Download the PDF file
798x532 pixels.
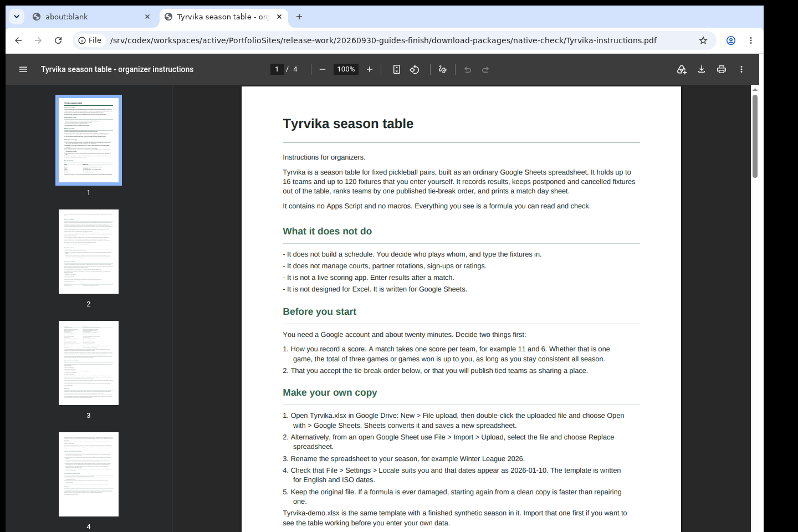tap(702, 69)
